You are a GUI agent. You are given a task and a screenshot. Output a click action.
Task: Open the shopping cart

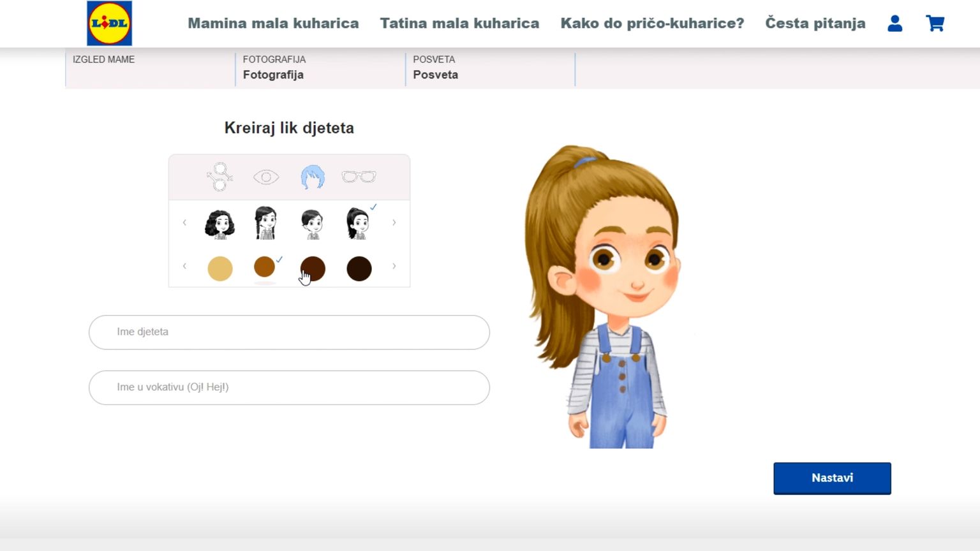pyautogui.click(x=935, y=24)
